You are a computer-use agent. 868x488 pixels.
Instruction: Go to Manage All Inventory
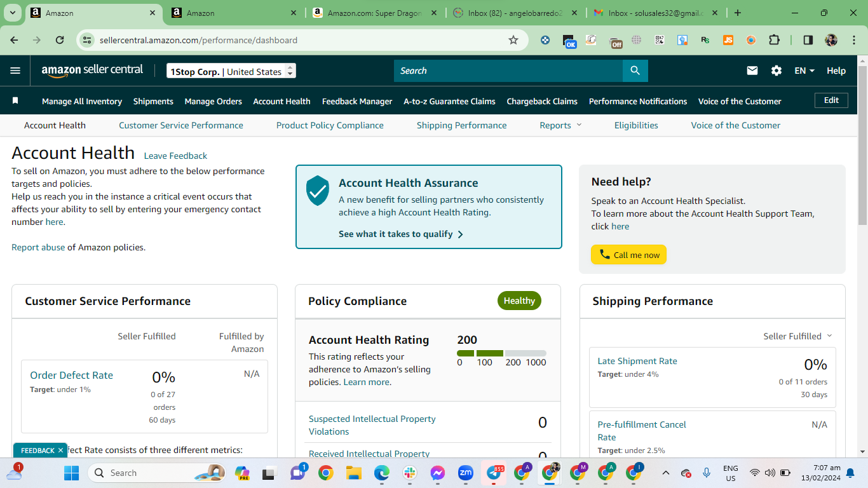pos(82,101)
